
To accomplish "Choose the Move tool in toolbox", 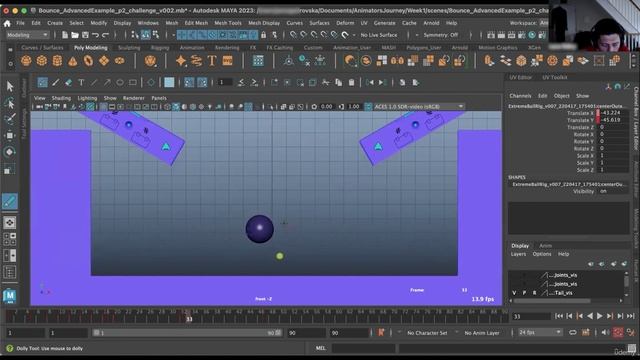I will [x=10, y=136].
